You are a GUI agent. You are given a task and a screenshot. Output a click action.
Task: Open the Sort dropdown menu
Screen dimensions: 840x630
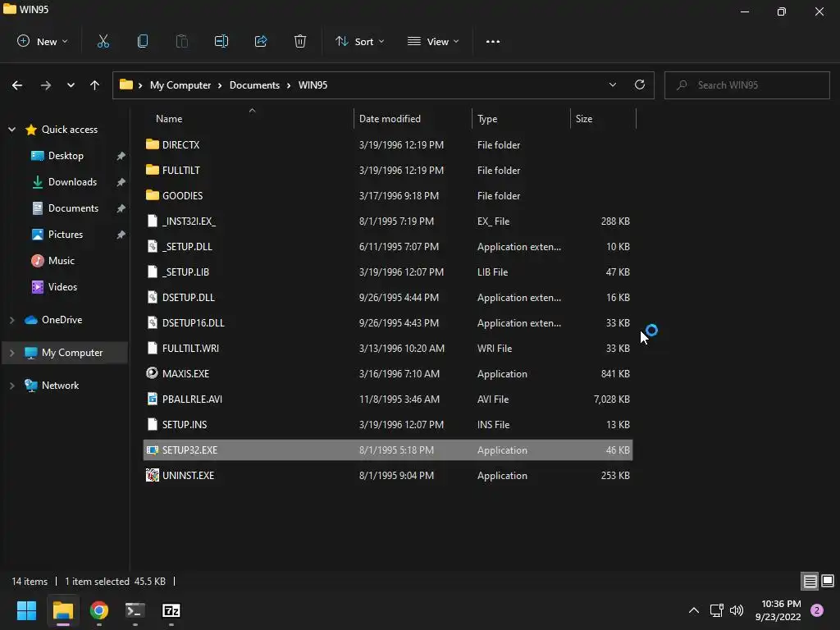pyautogui.click(x=359, y=41)
